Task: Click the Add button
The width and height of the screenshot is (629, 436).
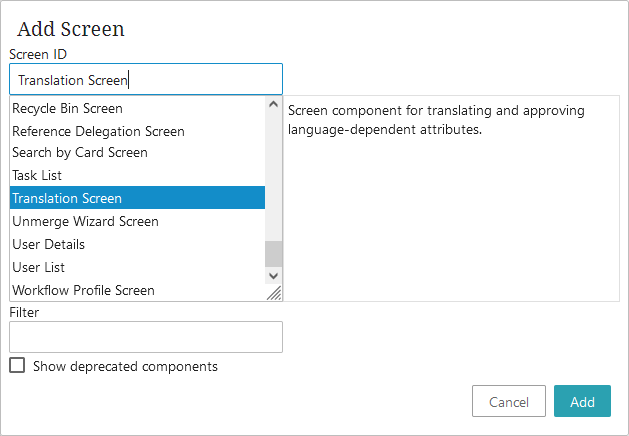Action: pos(582,401)
